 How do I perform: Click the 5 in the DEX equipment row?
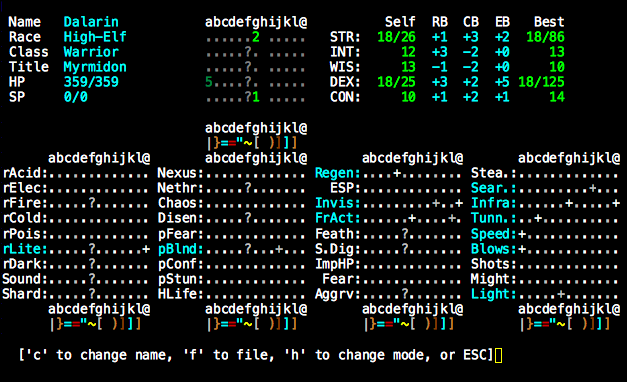tap(209, 82)
